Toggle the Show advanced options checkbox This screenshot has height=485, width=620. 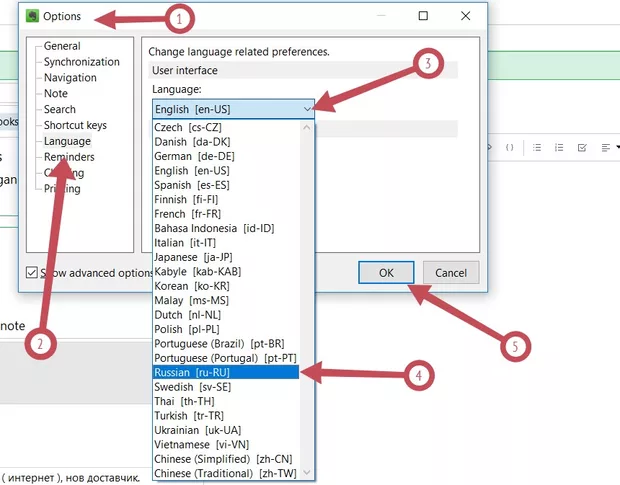tap(32, 272)
